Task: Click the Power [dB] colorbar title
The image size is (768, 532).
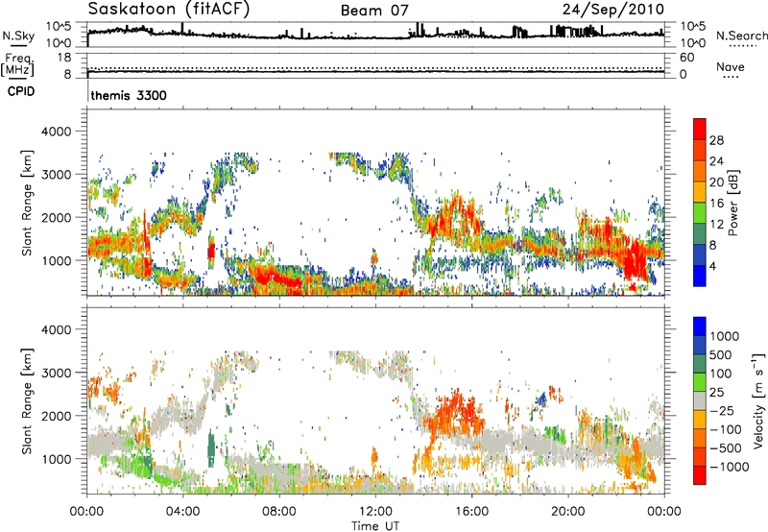Action: tap(732, 203)
